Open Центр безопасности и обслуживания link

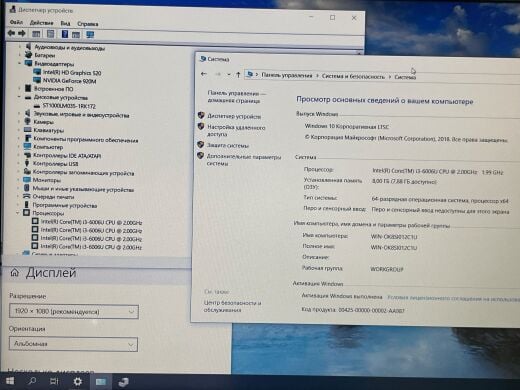[232, 306]
